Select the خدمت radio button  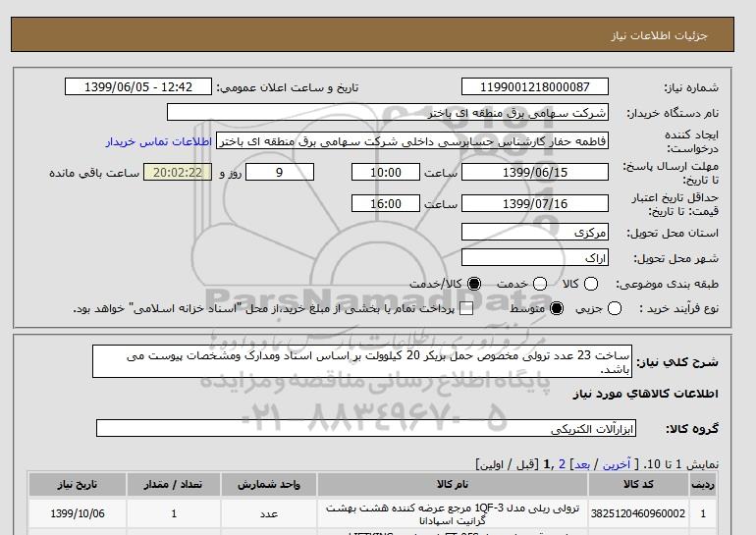click(x=540, y=284)
